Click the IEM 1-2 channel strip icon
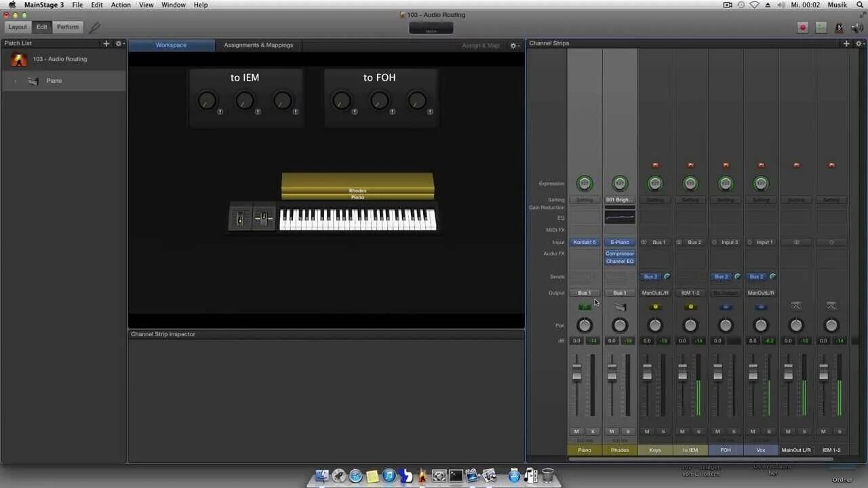The width and height of the screenshot is (868, 488). tap(831, 306)
